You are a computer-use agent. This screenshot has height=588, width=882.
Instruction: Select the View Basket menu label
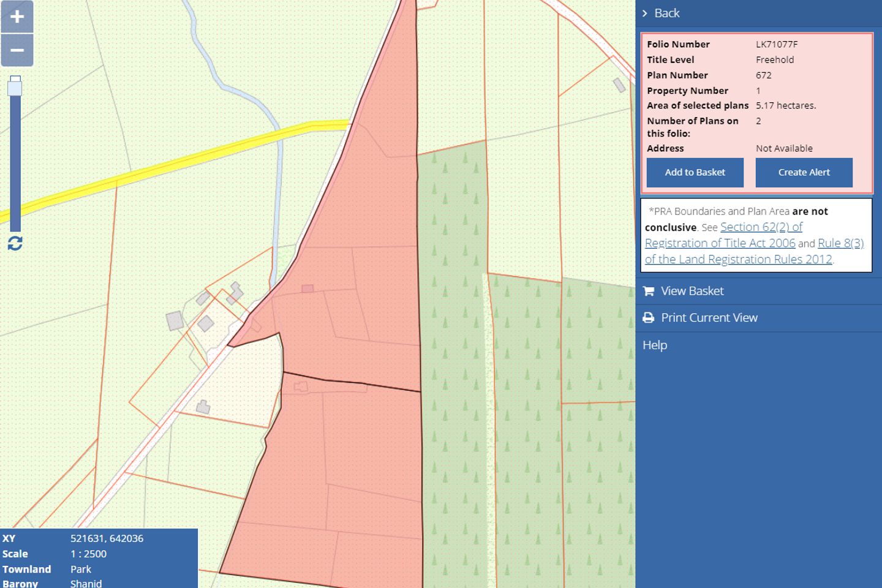(692, 291)
